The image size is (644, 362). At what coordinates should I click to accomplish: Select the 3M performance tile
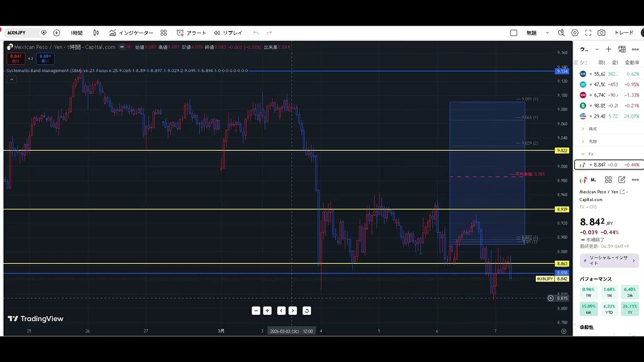629,292
